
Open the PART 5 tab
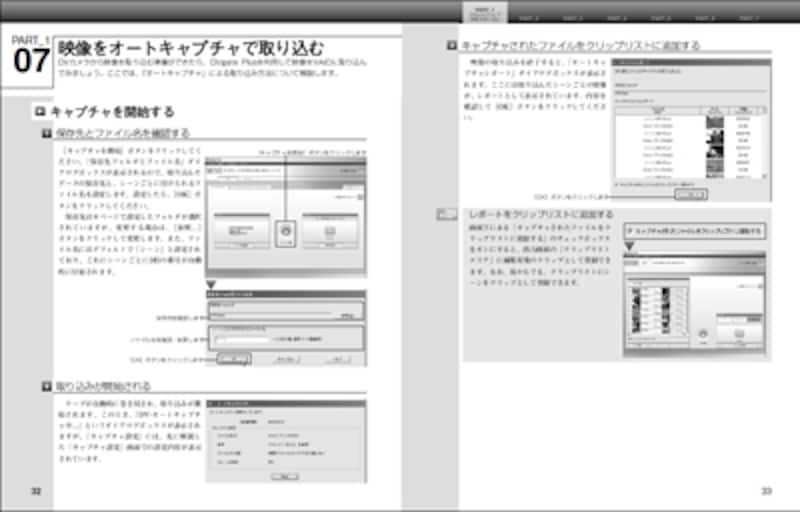click(x=660, y=18)
